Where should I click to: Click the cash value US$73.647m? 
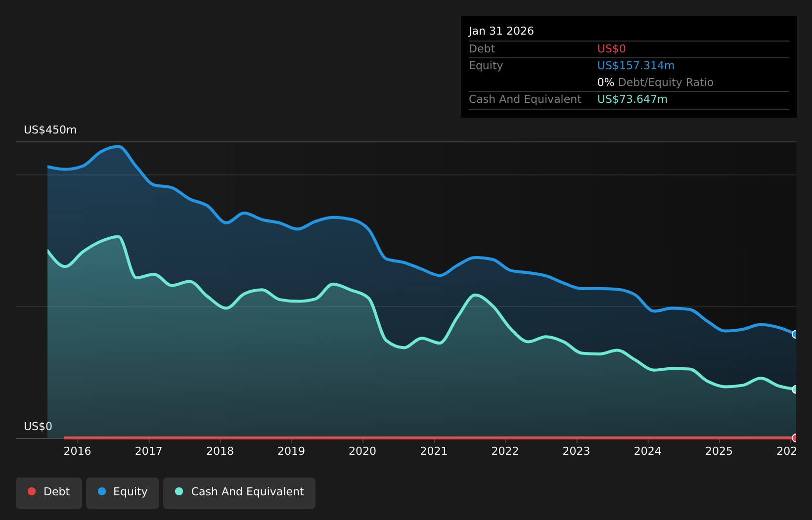pos(632,99)
